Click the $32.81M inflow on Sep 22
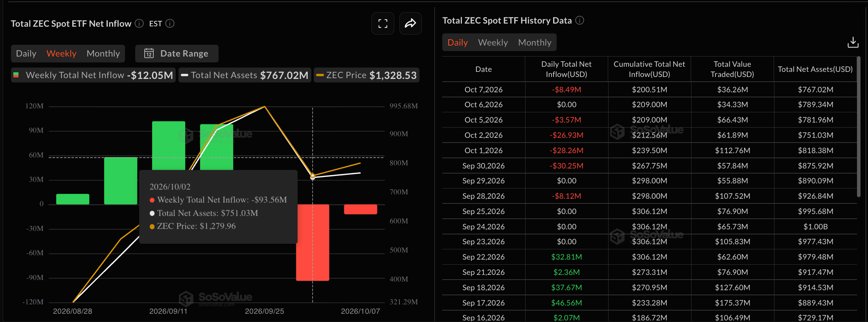Image resolution: width=868 pixels, height=322 pixels. (x=566, y=257)
